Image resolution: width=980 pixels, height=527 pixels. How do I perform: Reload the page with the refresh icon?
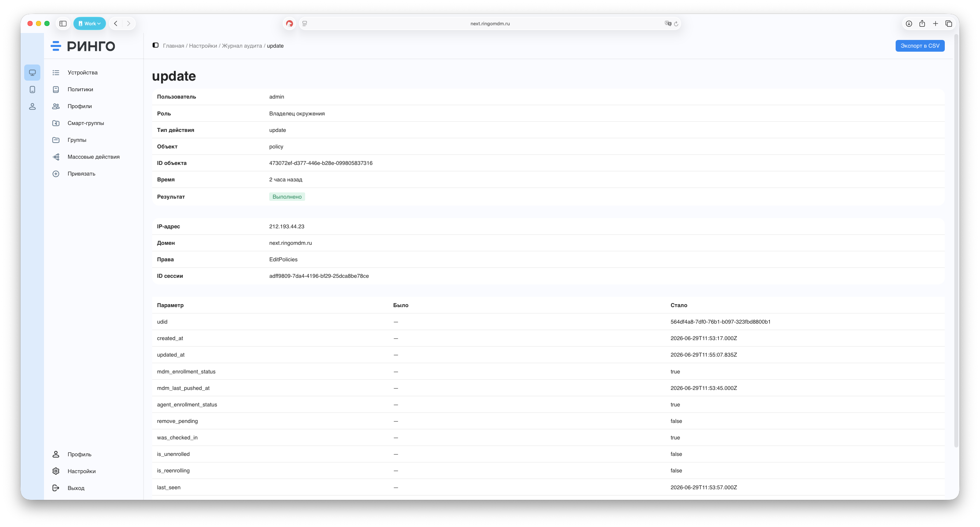pos(676,23)
